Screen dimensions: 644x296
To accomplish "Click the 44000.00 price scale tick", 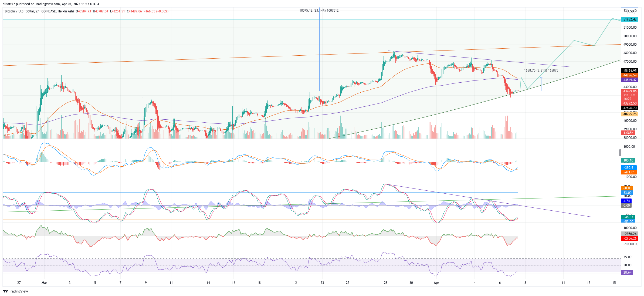I will coord(630,87).
